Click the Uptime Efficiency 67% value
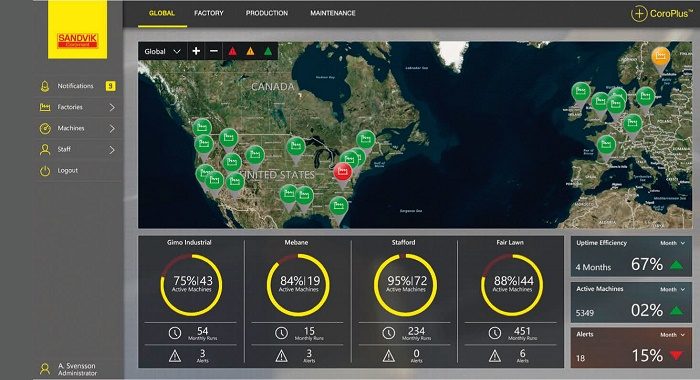 click(647, 264)
